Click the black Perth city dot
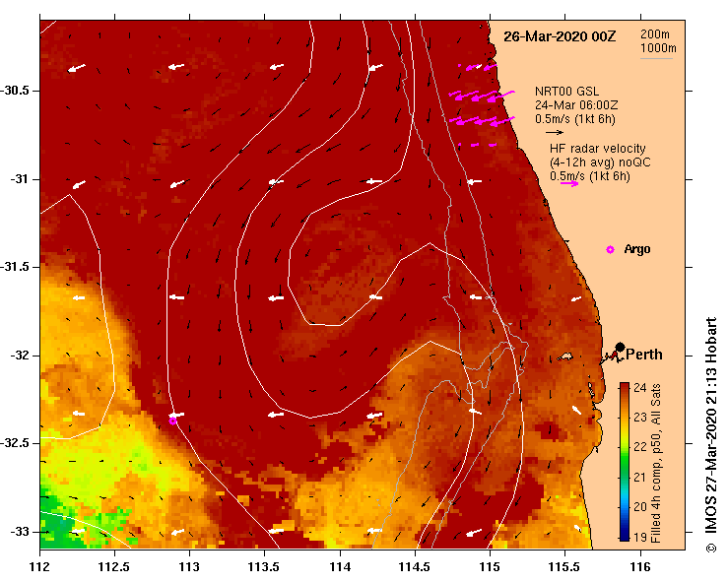The width and height of the screenshot is (728, 583). tap(620, 348)
